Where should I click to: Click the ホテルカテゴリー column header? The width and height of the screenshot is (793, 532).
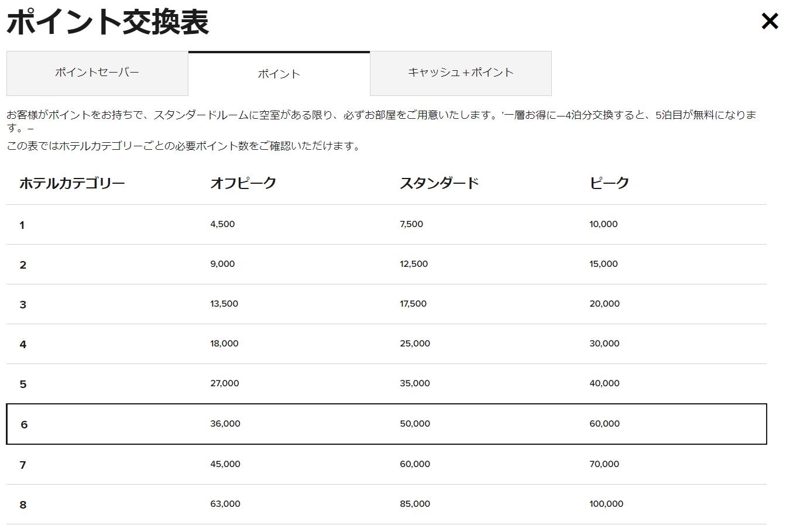[x=72, y=183]
